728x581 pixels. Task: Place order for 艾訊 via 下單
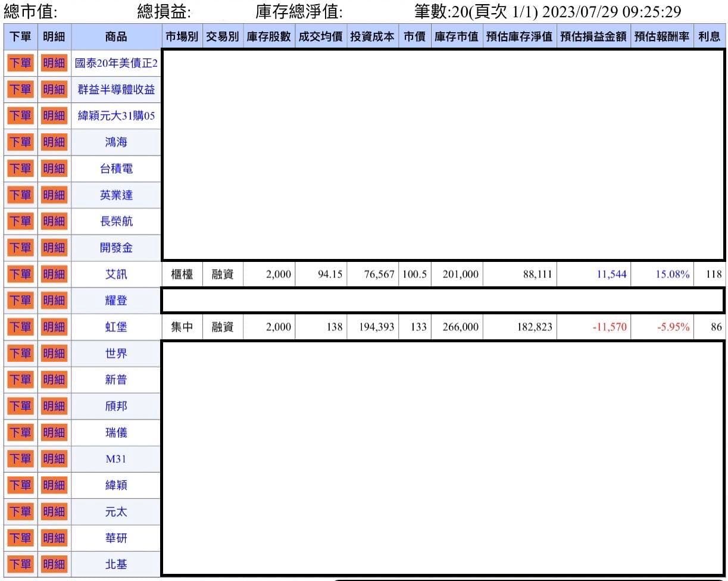pos(20,274)
